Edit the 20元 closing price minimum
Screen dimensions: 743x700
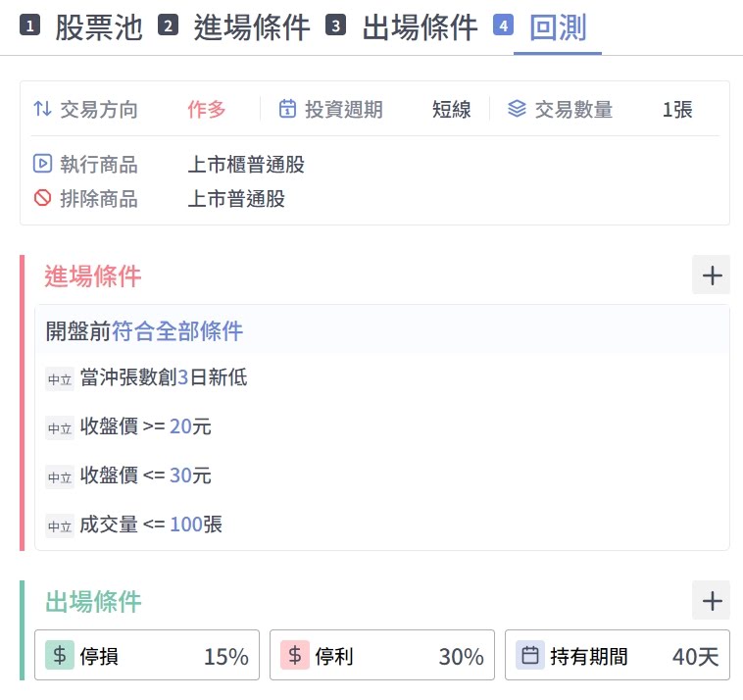click(x=180, y=426)
